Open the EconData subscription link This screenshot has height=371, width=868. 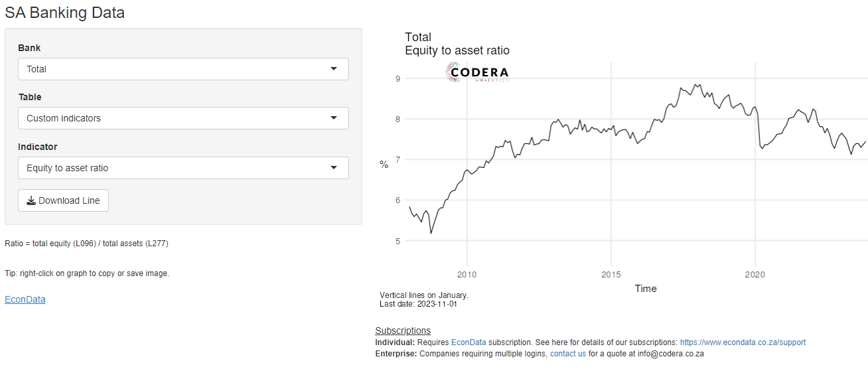470,342
